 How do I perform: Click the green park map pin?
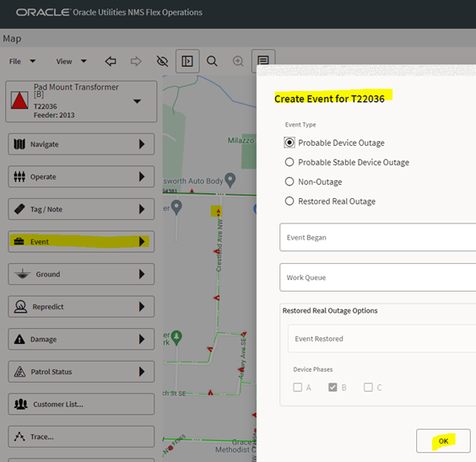(x=176, y=337)
